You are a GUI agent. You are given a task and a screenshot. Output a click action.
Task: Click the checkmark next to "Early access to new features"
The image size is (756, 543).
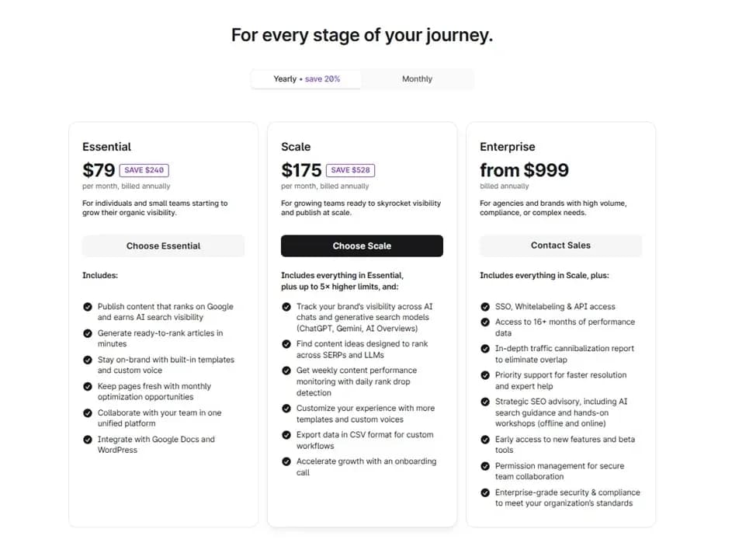[485, 440]
